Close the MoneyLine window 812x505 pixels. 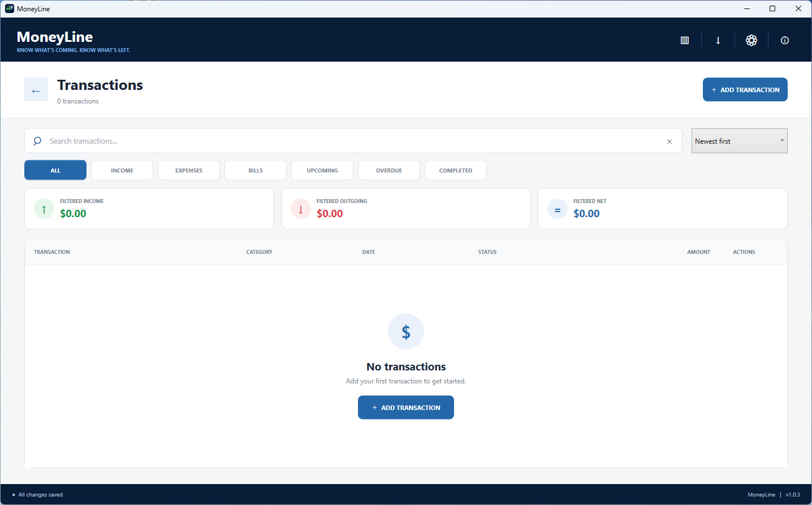tap(798, 8)
